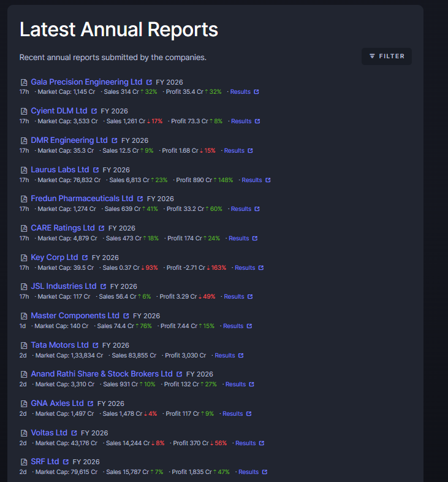This screenshot has width=448, height=482.
Task: Click PDF icon beside CARE Ratings Ltd
Action: pyautogui.click(x=24, y=229)
